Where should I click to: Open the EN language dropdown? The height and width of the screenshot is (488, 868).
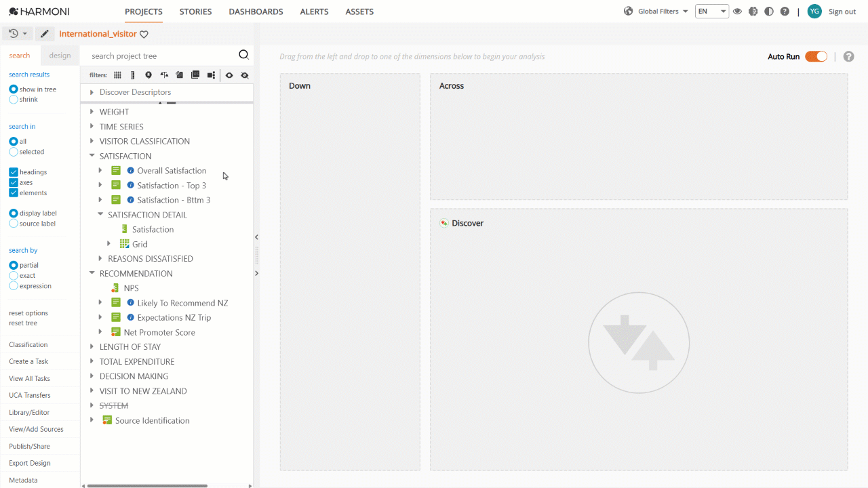click(712, 12)
